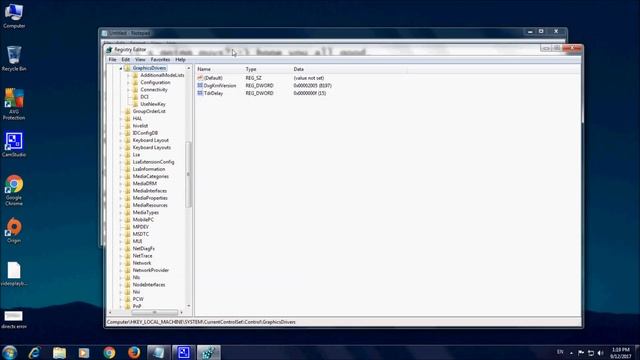Image resolution: width=640 pixels, height=360 pixels.
Task: Click the Action Center flag tray icon
Action: tap(581, 353)
